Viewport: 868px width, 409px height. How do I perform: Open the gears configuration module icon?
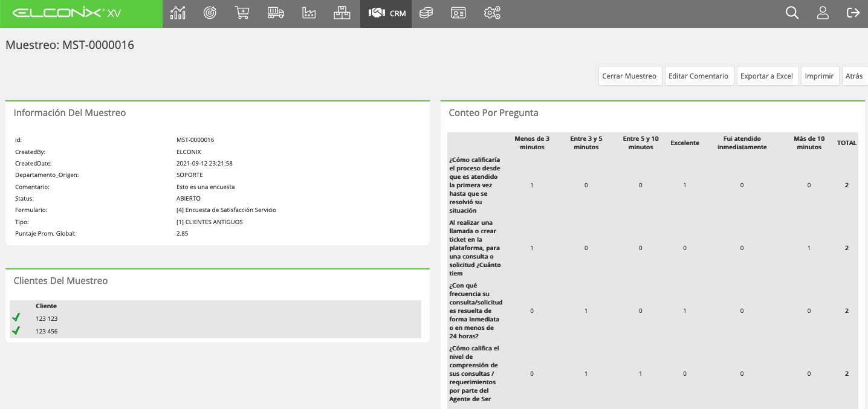click(492, 13)
